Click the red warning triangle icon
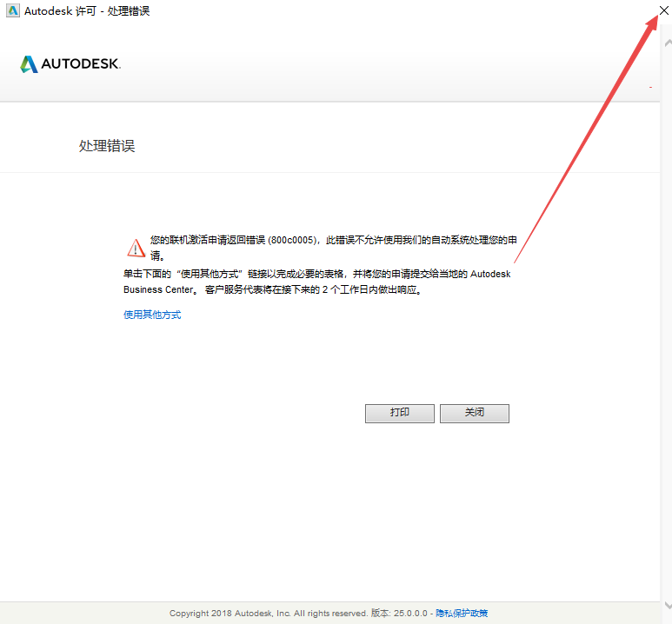The image size is (672, 624). [136, 248]
